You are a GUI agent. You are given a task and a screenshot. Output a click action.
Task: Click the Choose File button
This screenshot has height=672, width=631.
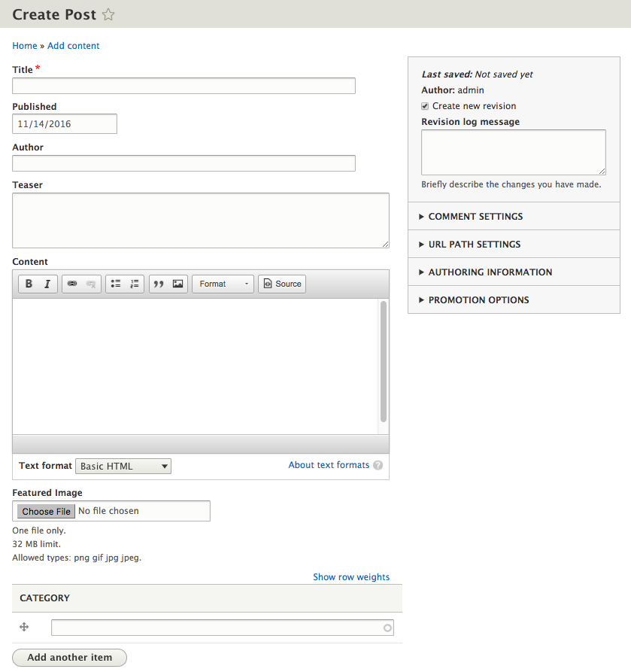point(47,512)
